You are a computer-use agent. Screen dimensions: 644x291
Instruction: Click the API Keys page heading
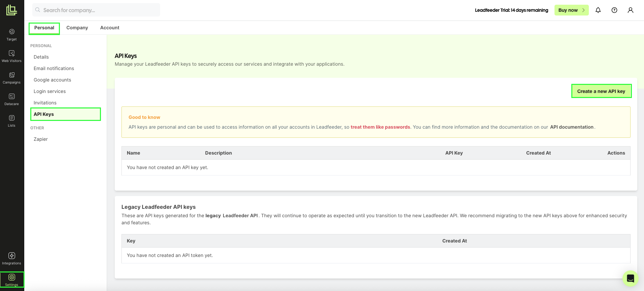point(126,56)
